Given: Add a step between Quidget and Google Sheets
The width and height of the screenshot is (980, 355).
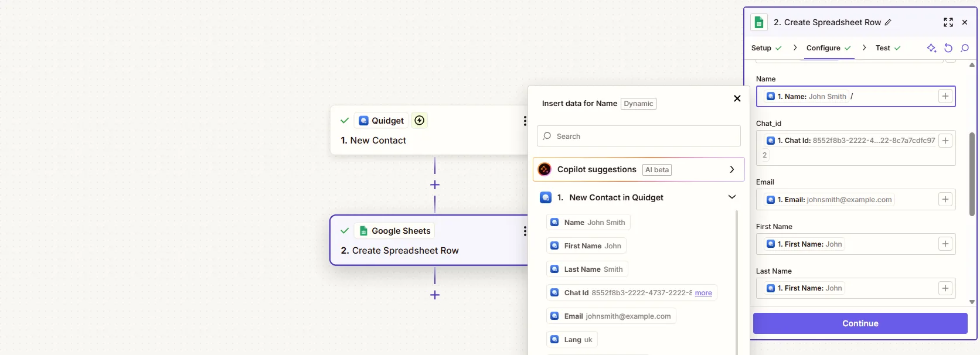Looking at the screenshot, I should (x=435, y=185).
